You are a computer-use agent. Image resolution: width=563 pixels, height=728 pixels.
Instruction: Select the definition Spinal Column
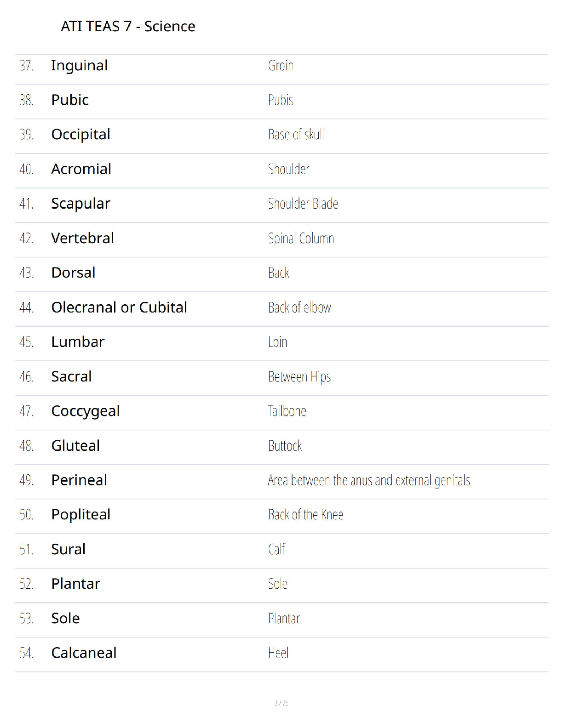pyautogui.click(x=301, y=239)
